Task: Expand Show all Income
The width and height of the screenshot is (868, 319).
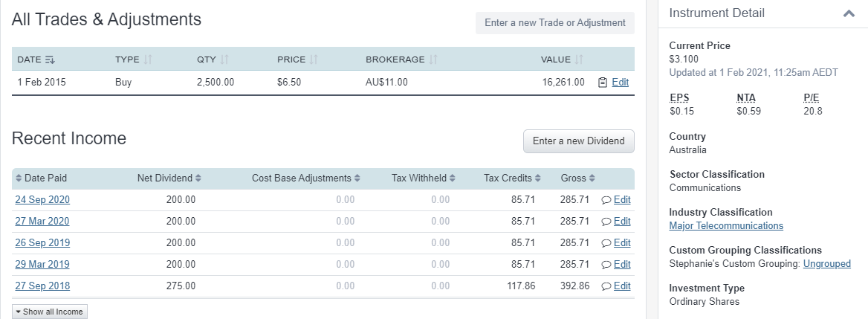Action: (50, 312)
